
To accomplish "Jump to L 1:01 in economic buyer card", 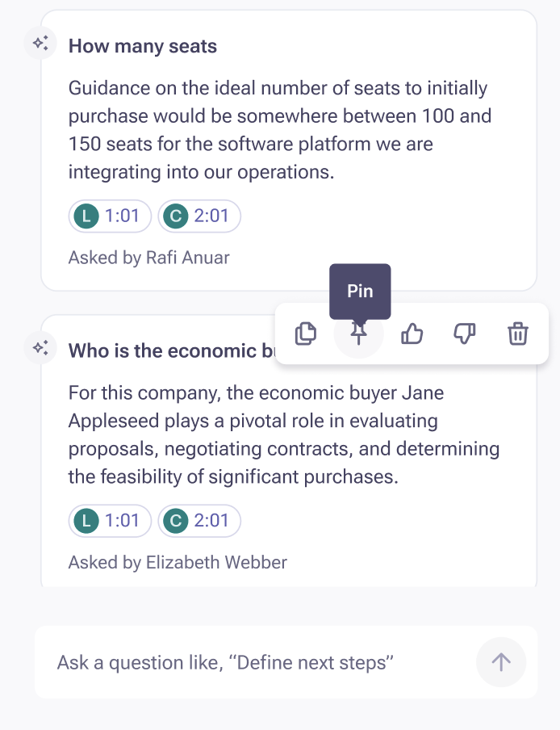I will click(110, 521).
